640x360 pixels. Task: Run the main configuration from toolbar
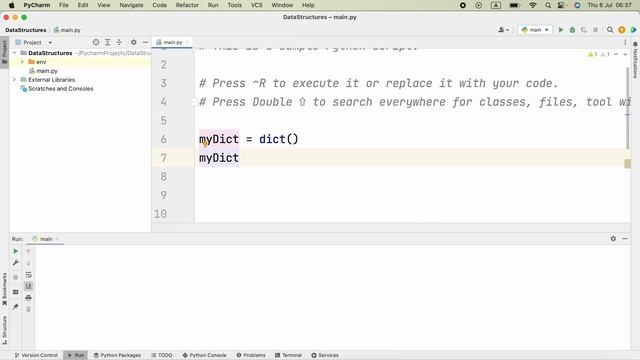[x=561, y=30]
